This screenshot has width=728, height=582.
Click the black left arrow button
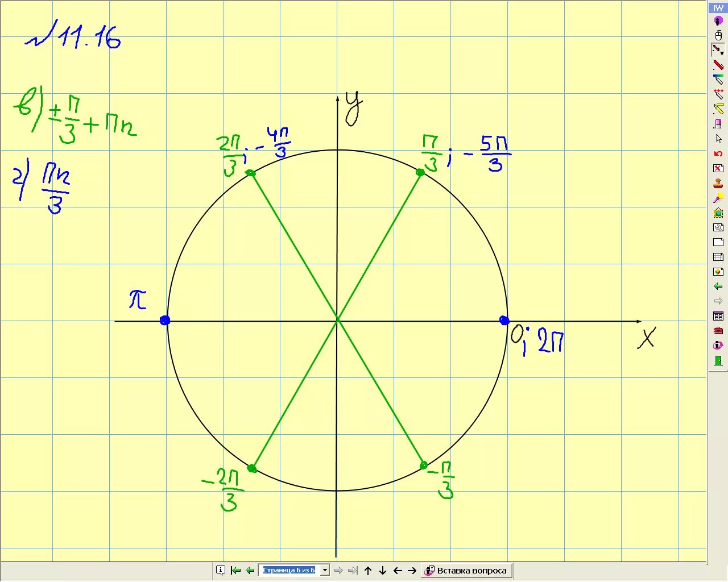tap(398, 571)
